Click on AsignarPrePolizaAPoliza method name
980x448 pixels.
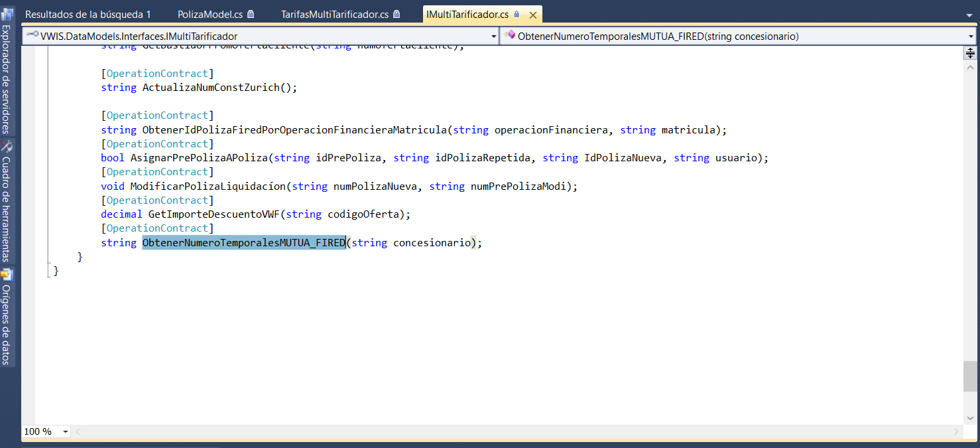pyautogui.click(x=199, y=158)
